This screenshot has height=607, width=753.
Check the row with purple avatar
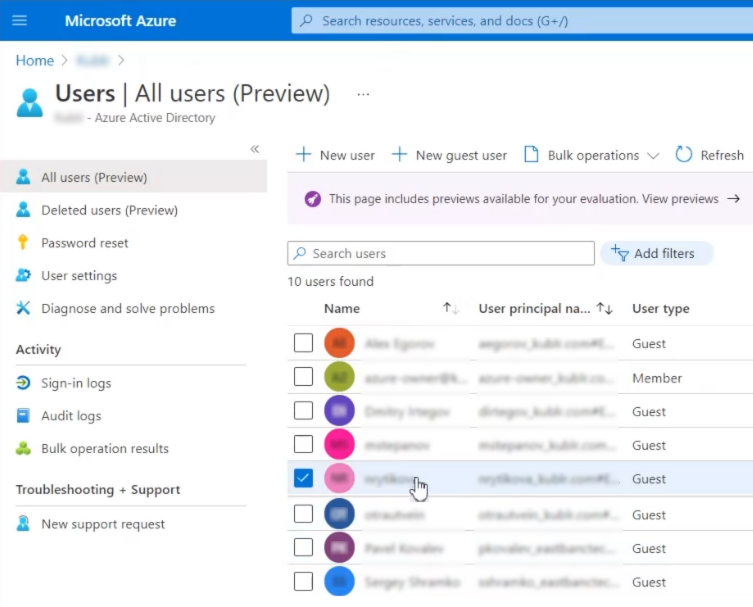[x=304, y=411]
